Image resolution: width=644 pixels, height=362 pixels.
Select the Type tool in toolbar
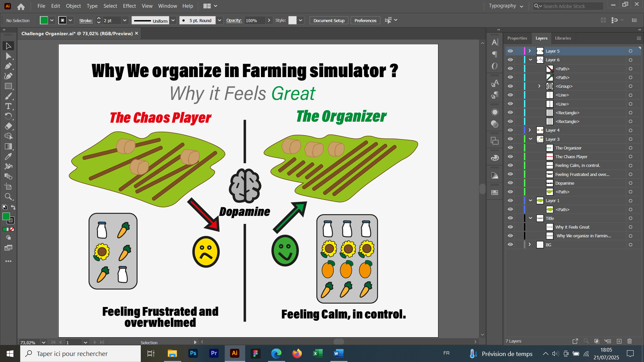[8, 106]
